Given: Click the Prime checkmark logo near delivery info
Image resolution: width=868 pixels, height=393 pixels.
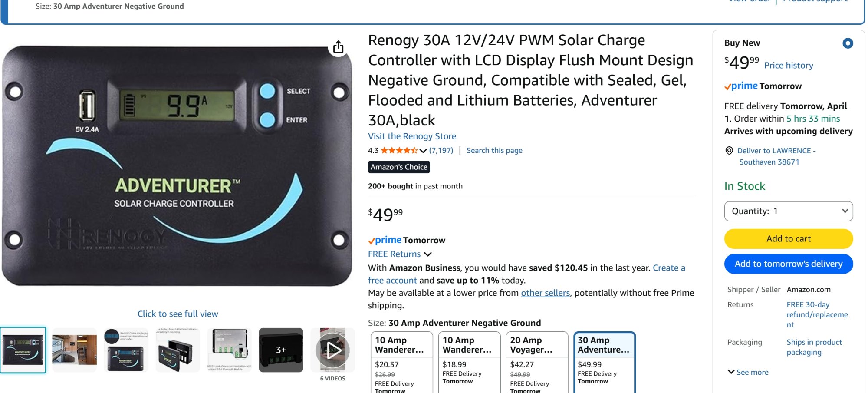Looking at the screenshot, I should (729, 86).
